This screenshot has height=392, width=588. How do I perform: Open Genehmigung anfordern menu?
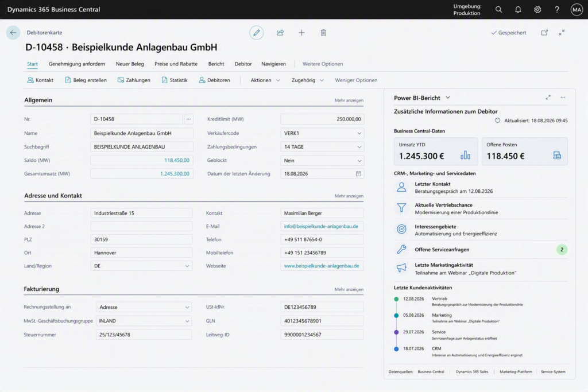tap(76, 64)
